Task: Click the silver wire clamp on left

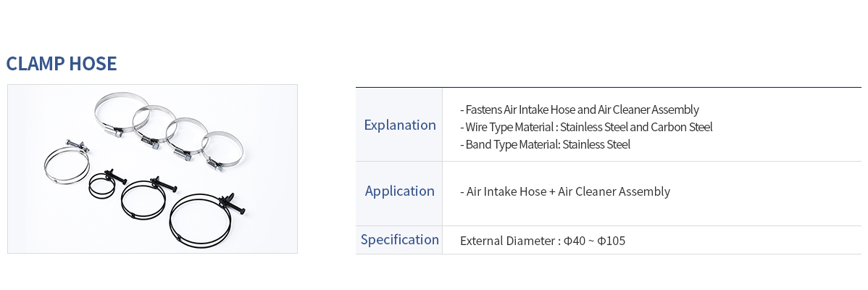Action: click(67, 163)
